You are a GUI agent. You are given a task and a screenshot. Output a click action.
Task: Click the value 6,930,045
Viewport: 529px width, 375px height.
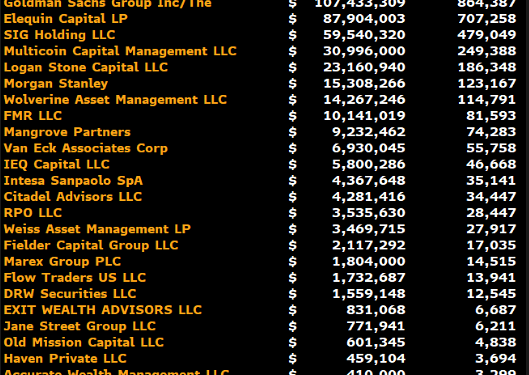[368, 148]
